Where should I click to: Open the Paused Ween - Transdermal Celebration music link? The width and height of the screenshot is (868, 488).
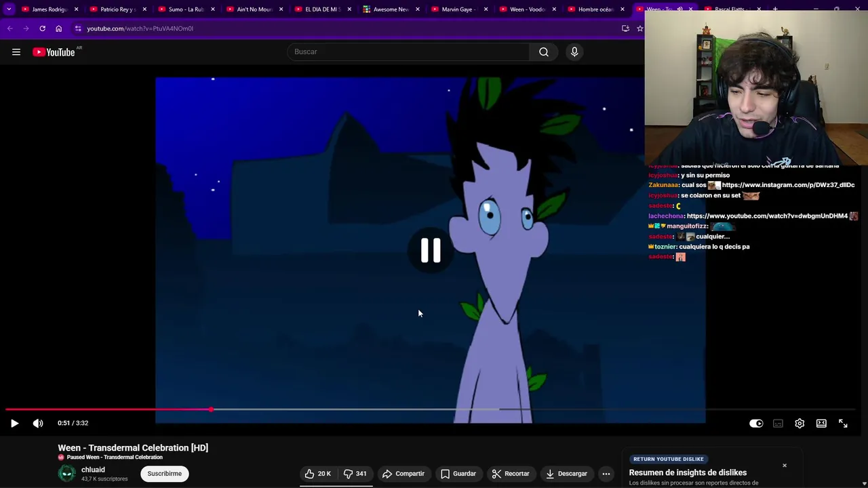pyautogui.click(x=115, y=457)
